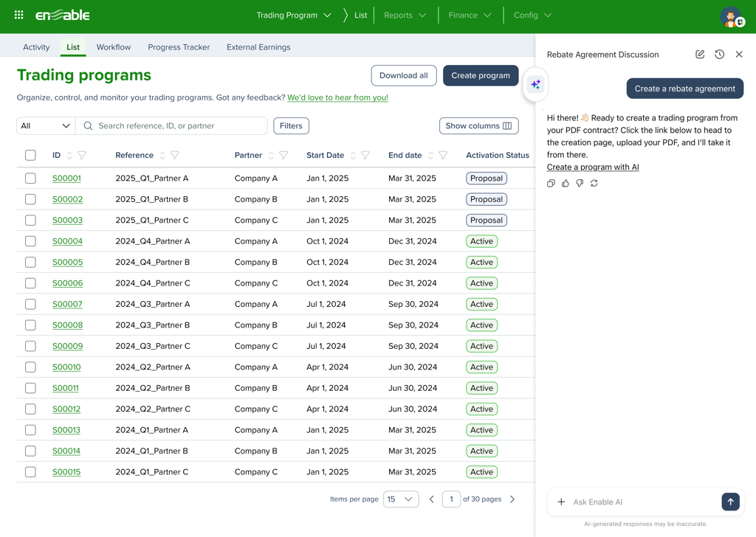Click the Enable AI sparkle icon
Viewport: 756px width, 537px height.
[535, 85]
